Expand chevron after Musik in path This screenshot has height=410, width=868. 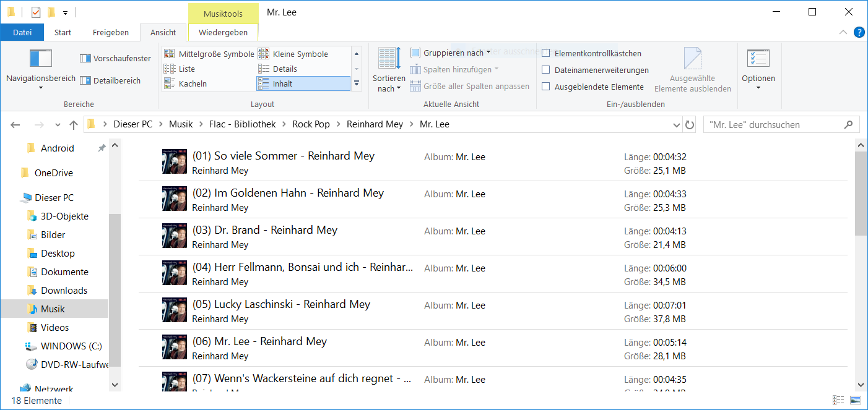(x=201, y=124)
